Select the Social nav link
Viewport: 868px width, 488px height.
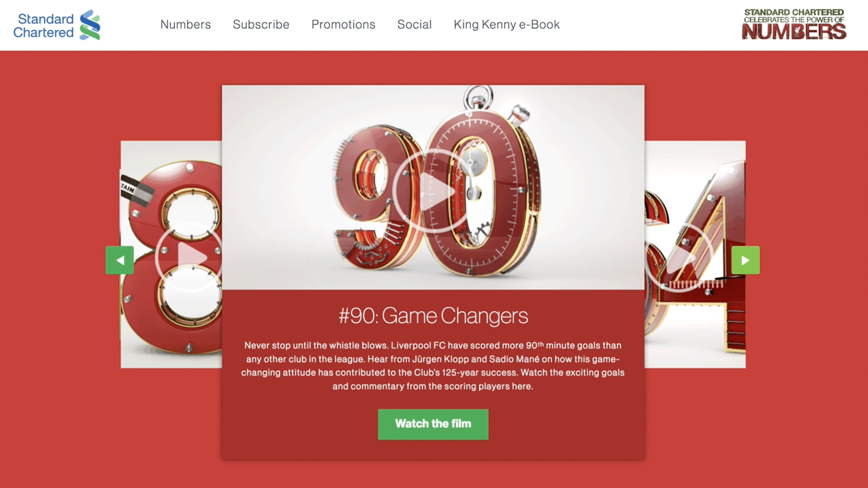click(414, 24)
